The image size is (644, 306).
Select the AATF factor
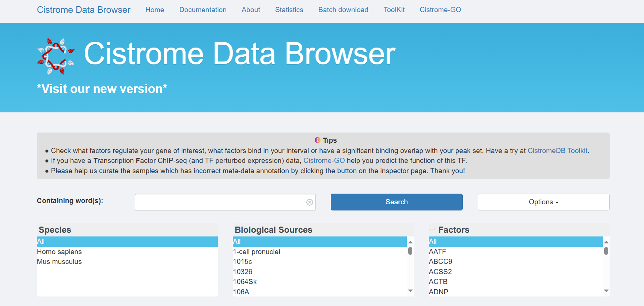516,251
